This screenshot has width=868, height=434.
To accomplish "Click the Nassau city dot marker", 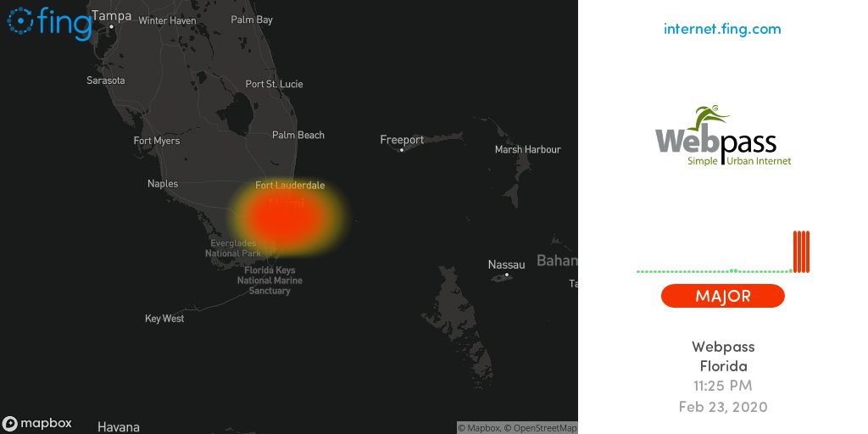I will point(507,275).
